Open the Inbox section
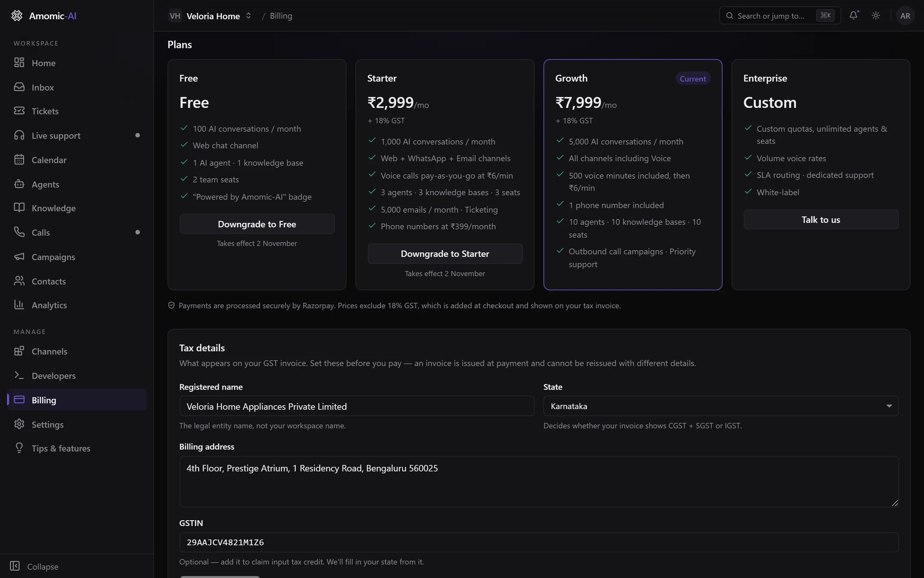The width and height of the screenshot is (924, 578). [x=77, y=87]
